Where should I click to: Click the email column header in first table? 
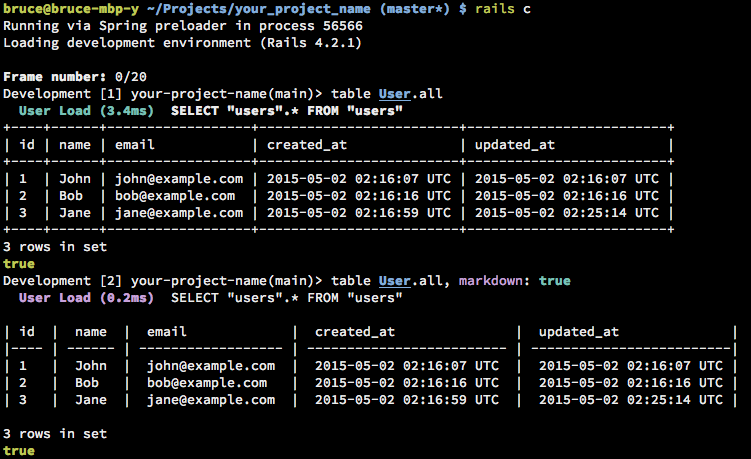[x=135, y=145]
